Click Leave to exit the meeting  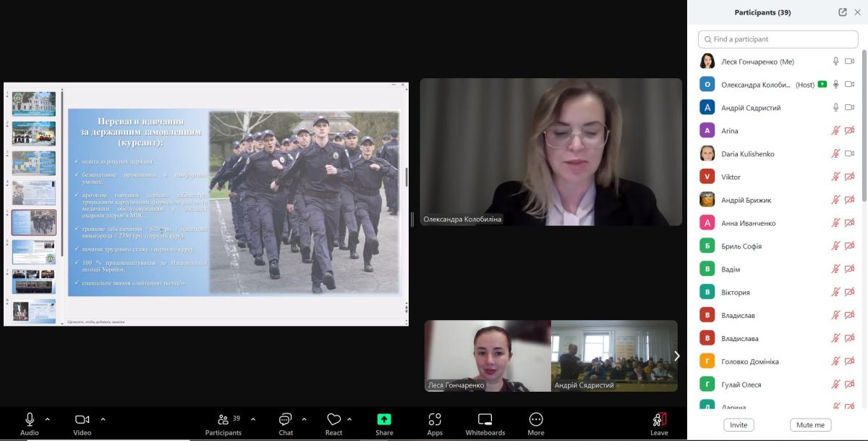click(x=659, y=424)
